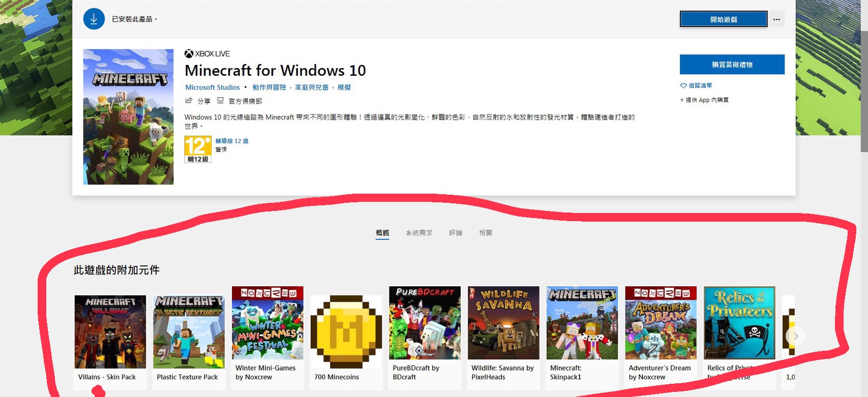Screen dimensions: 868x397
Task: Switch to the 系統需求 tab
Action: coord(419,233)
